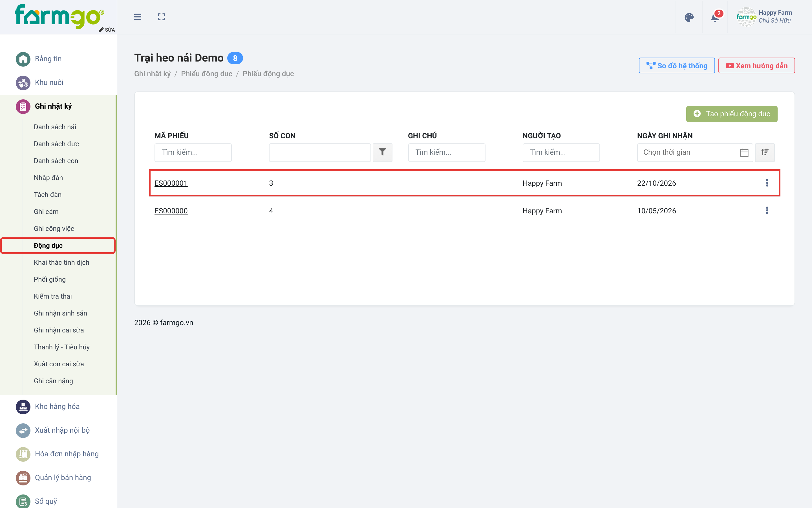Click the Quản lý bán hàng icon

tap(23, 478)
